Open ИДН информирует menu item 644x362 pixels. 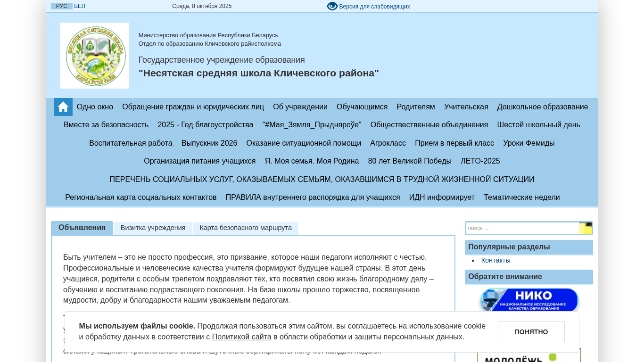tap(442, 197)
